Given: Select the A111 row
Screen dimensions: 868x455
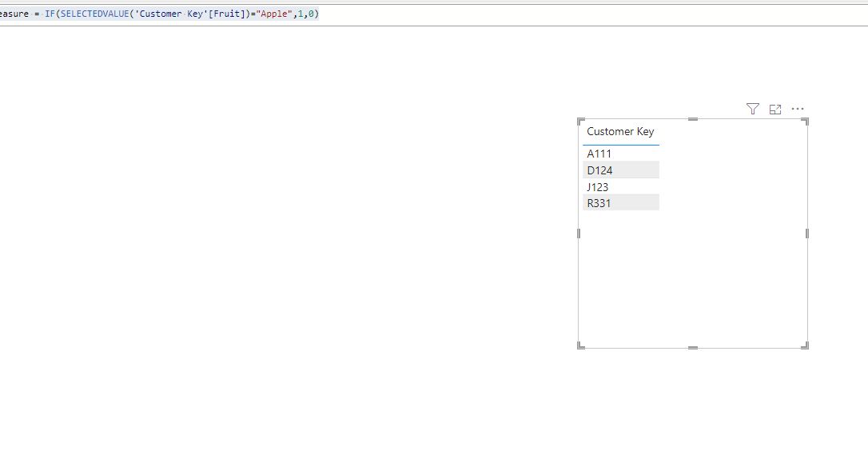Looking at the screenshot, I should 620,154.
